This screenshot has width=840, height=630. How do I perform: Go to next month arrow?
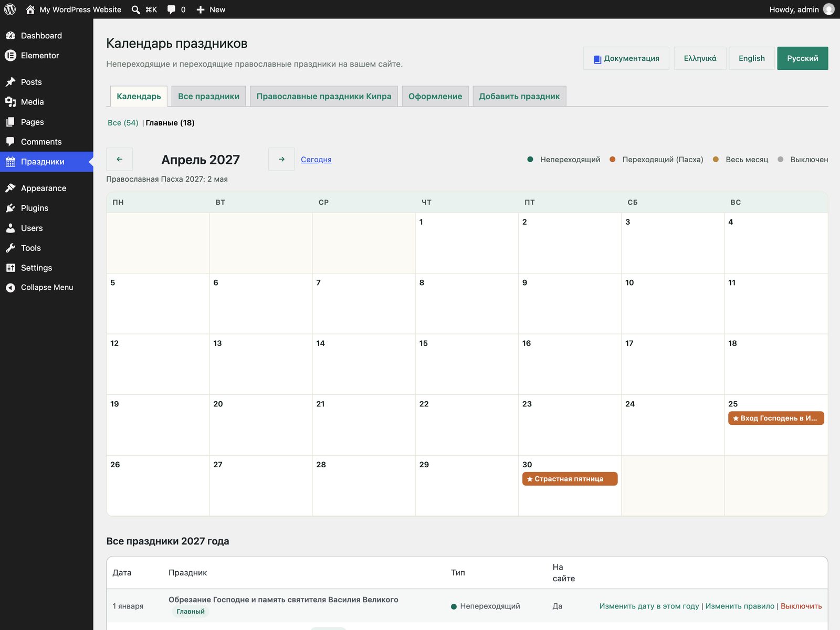(281, 159)
